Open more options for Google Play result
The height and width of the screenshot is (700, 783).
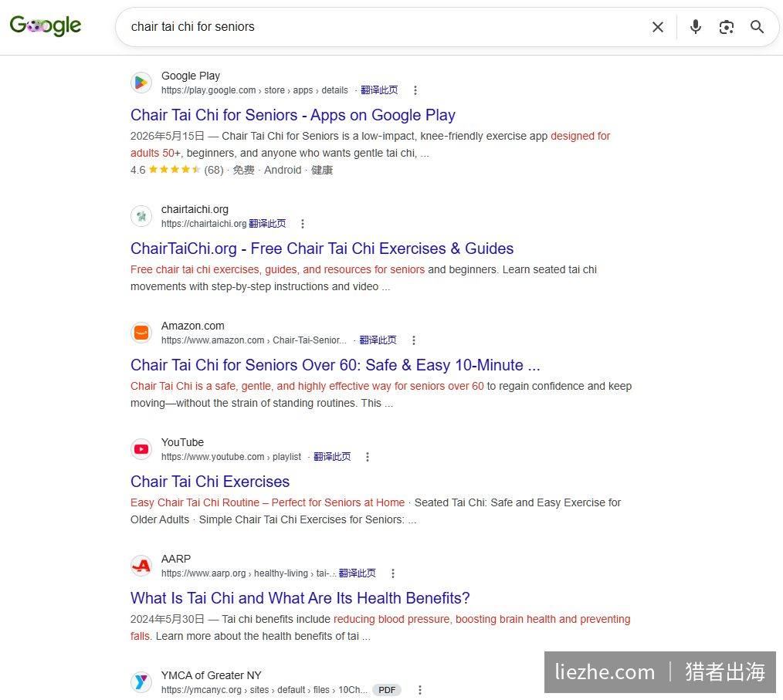(415, 90)
